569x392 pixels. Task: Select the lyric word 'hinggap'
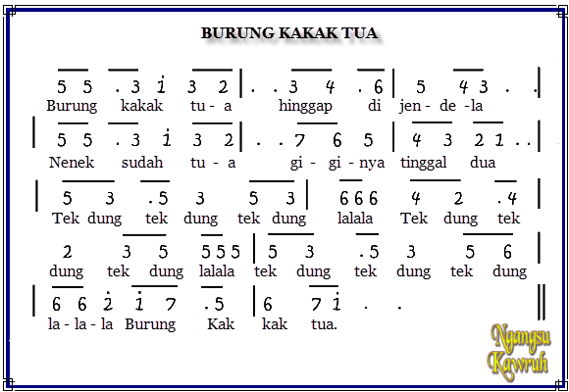coord(305,106)
